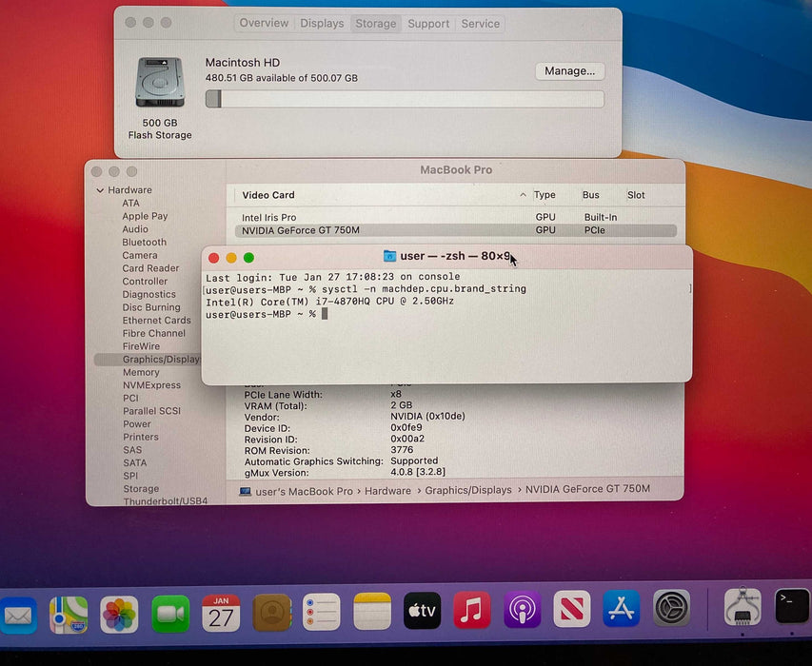Select Card Reader in the sidebar
812x666 pixels.
pyautogui.click(x=150, y=268)
